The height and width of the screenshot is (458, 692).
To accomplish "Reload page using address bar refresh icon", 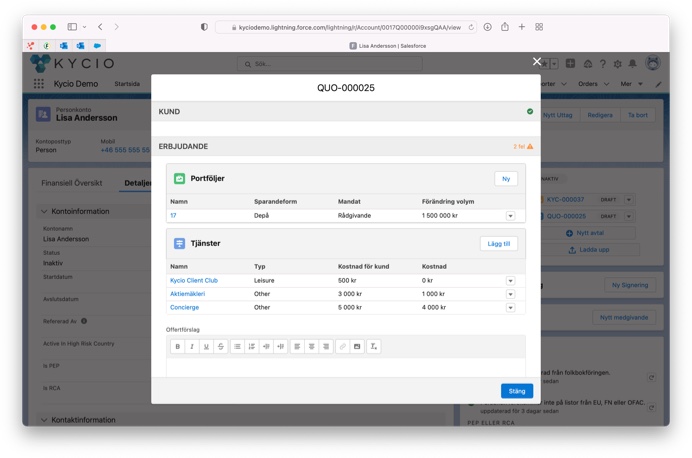I will [471, 27].
